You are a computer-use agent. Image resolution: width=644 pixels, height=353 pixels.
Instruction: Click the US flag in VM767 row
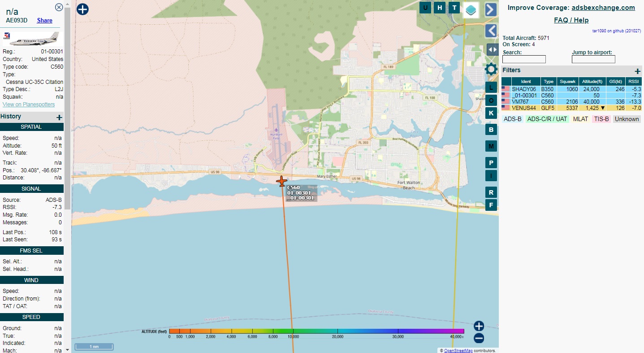point(506,102)
